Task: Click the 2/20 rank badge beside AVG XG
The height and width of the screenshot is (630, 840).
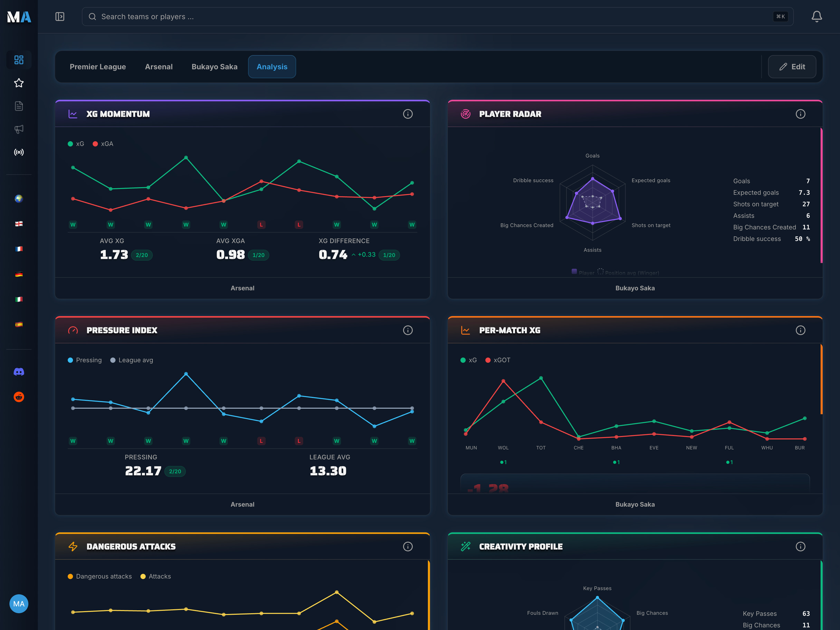Action: click(x=142, y=255)
